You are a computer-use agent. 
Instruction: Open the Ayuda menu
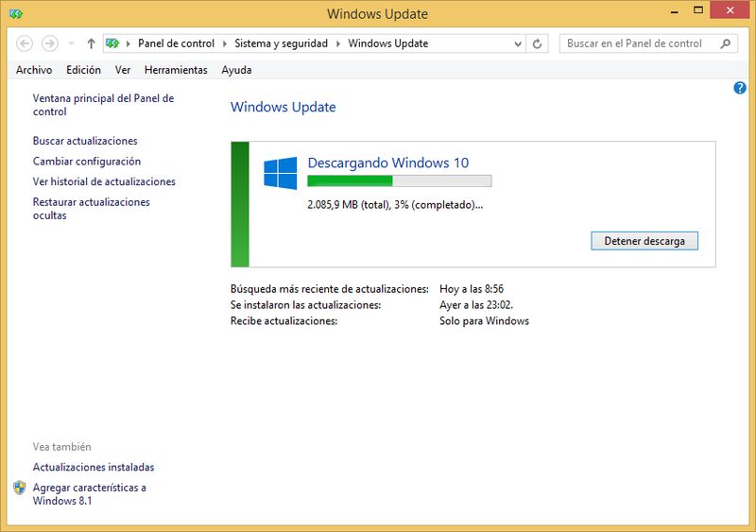(236, 70)
